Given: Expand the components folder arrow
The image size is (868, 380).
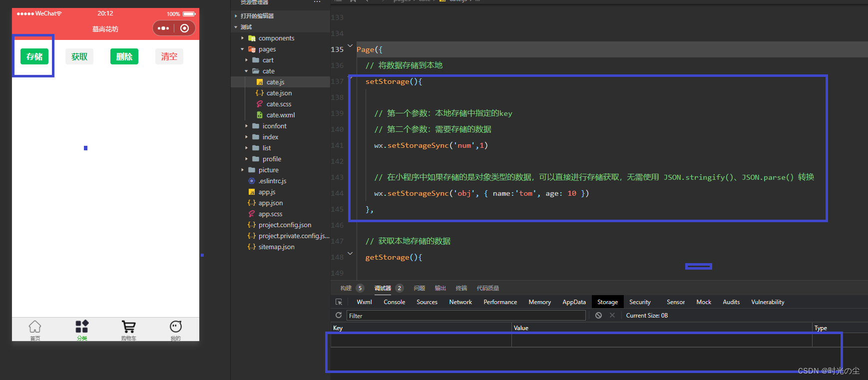Looking at the screenshot, I should tap(243, 38).
